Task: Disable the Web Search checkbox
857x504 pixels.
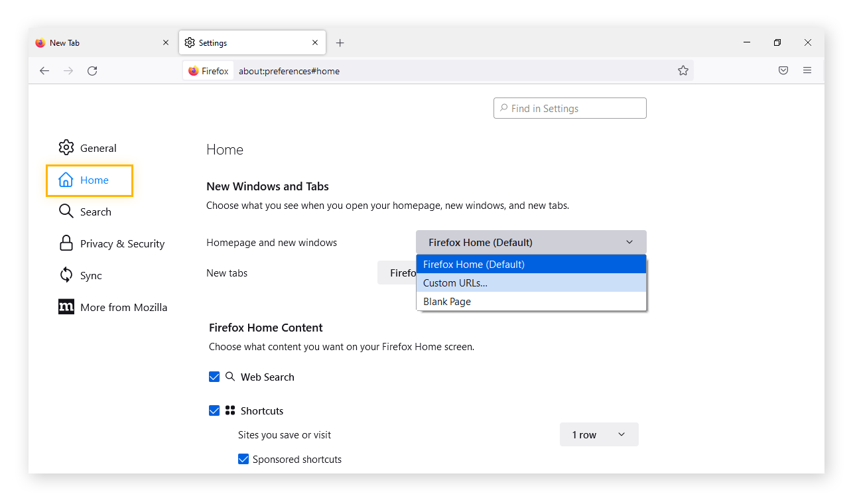Action: [214, 376]
